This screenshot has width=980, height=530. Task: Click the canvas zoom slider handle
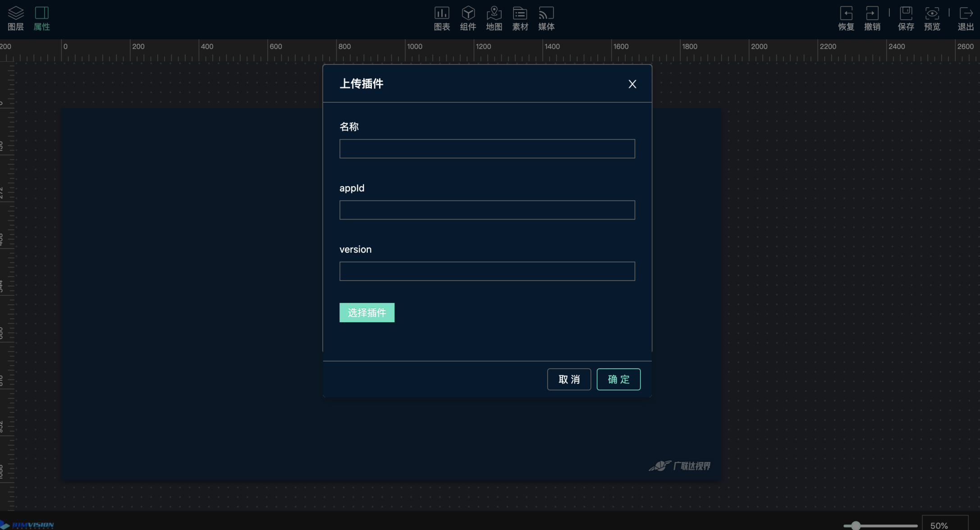point(856,525)
